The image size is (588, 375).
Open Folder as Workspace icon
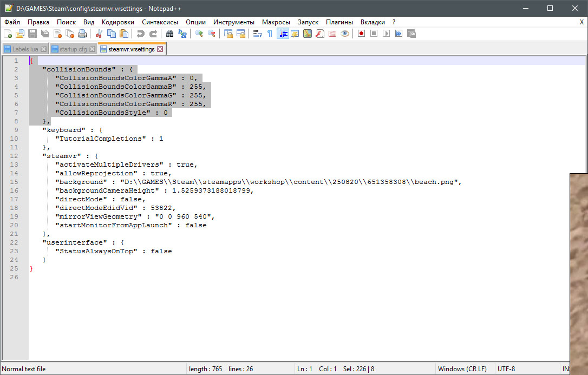(332, 34)
